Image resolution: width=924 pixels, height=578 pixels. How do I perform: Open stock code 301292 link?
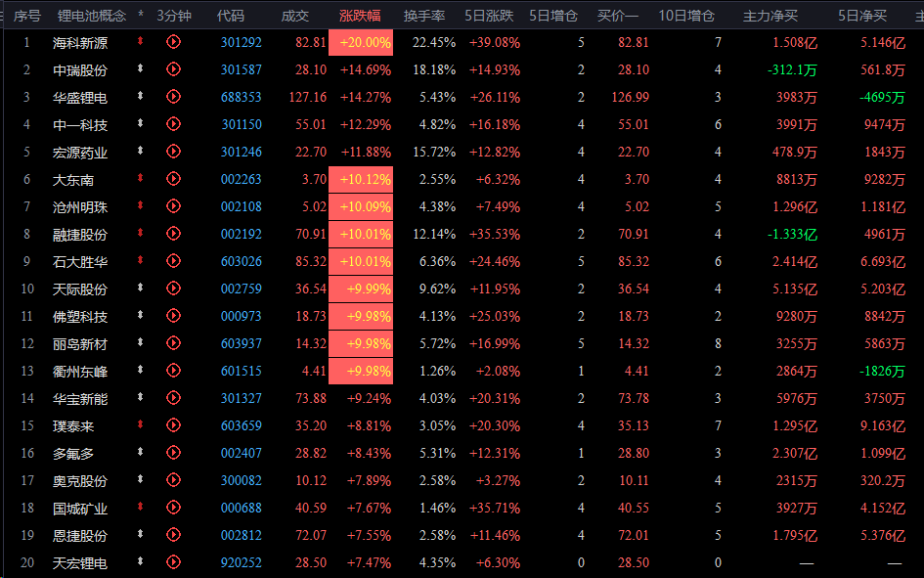point(242,42)
